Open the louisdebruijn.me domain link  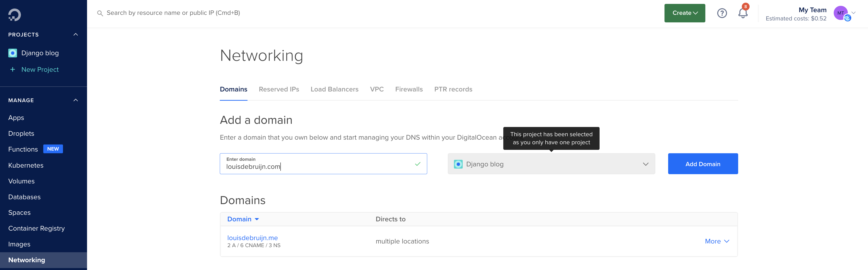(x=252, y=238)
